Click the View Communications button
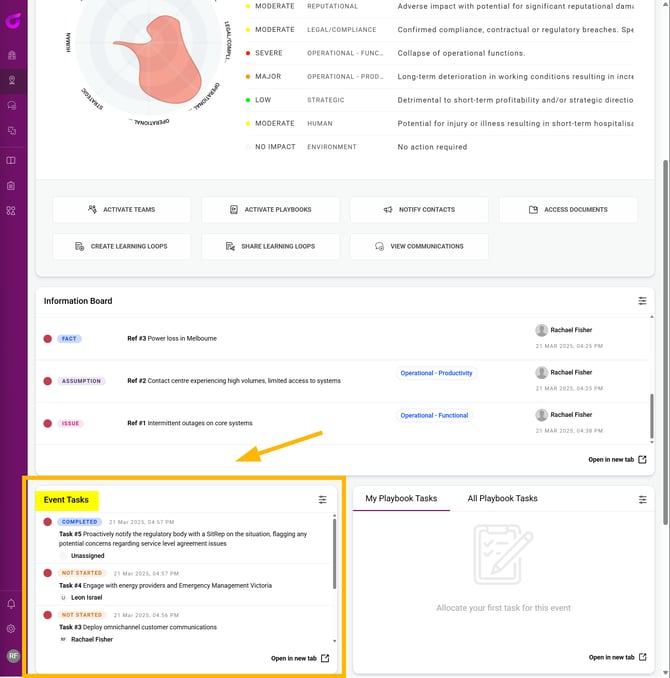The image size is (670, 678). coord(419,246)
